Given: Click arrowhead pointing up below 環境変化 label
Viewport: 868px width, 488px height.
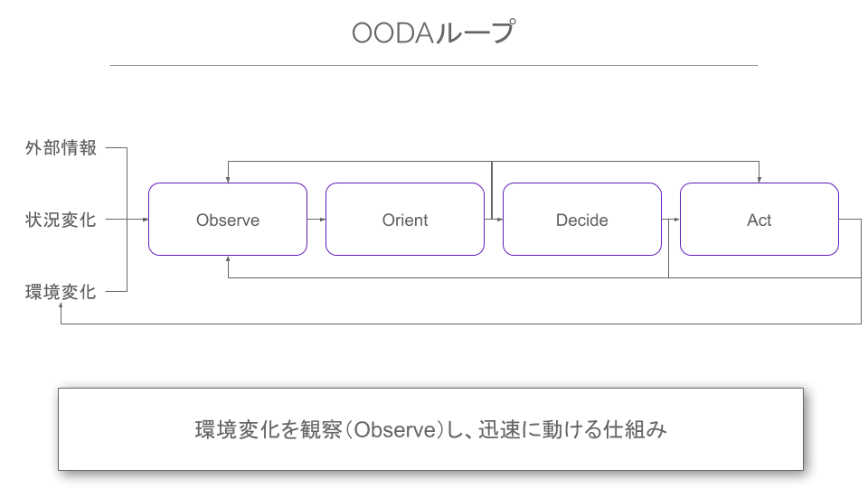Looking at the screenshot, I should tap(61, 306).
